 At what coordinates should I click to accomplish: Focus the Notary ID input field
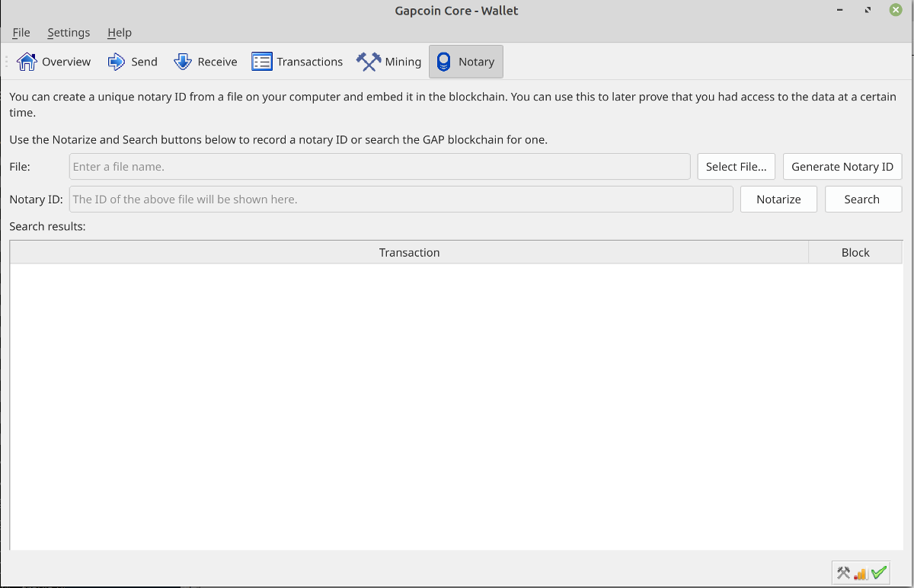click(401, 200)
